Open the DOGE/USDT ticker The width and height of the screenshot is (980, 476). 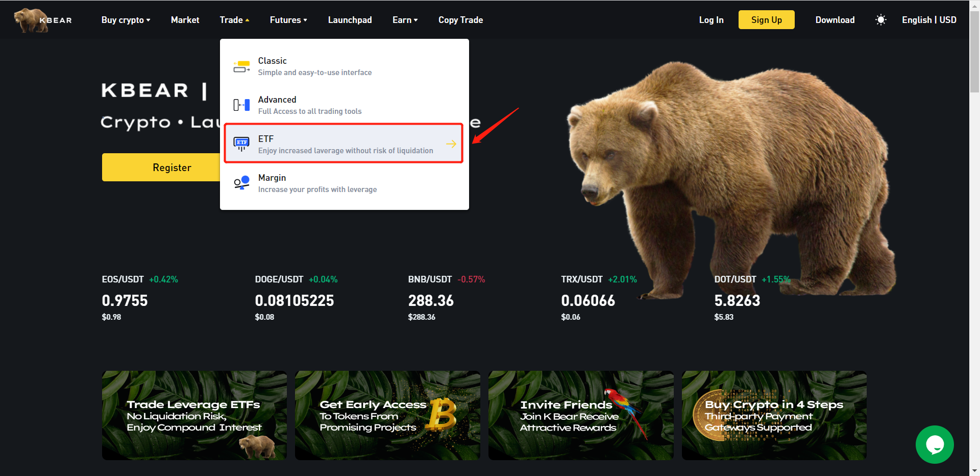pyautogui.click(x=279, y=279)
